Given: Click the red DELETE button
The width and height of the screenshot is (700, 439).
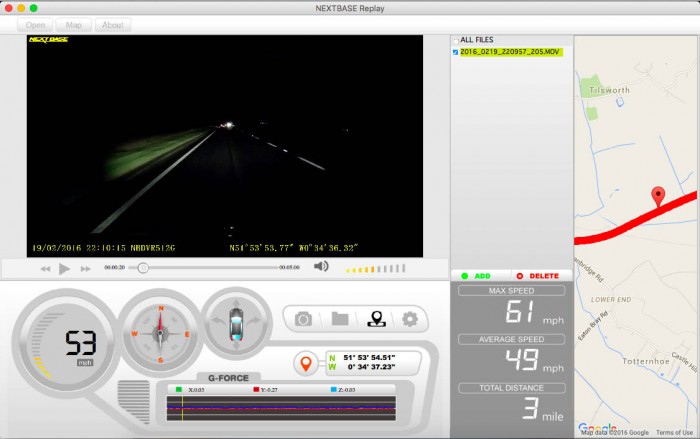Looking at the screenshot, I should point(538,276).
